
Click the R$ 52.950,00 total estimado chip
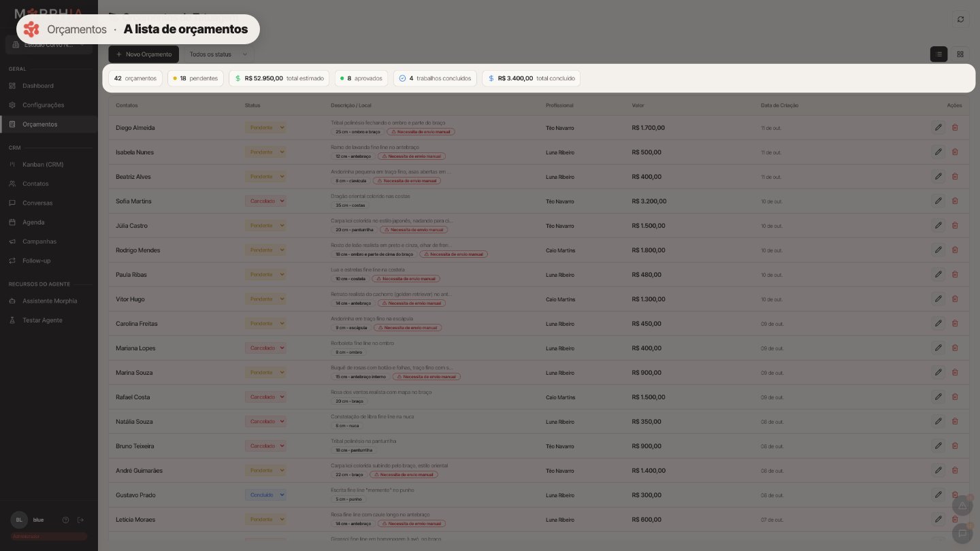[x=279, y=78]
